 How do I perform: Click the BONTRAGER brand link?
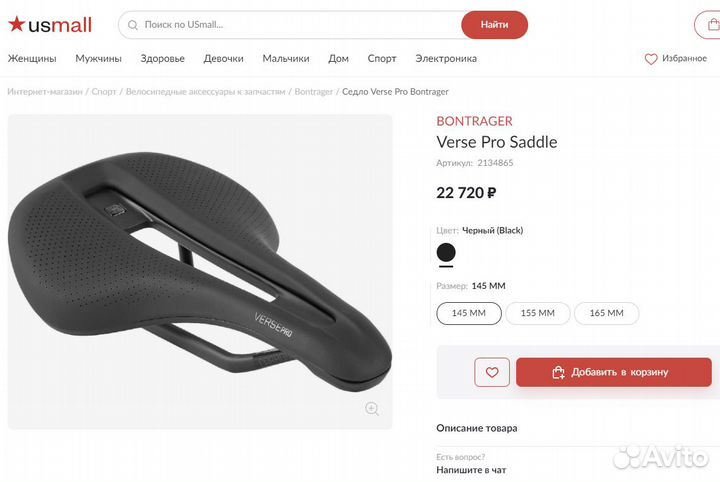point(474,121)
